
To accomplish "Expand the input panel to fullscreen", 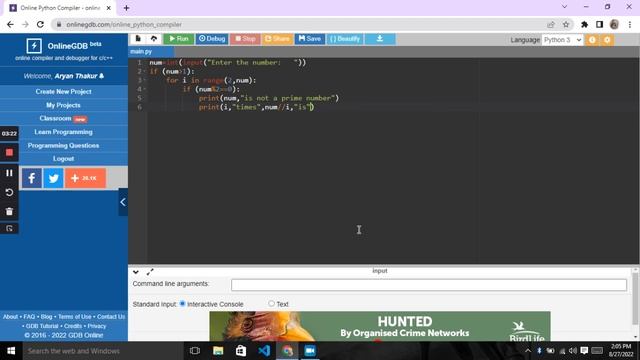I will click(x=150, y=271).
